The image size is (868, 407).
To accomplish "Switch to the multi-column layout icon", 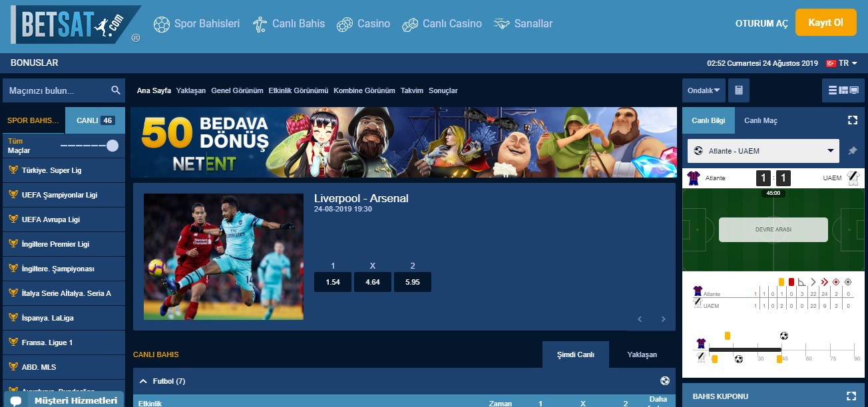I will coord(843,90).
